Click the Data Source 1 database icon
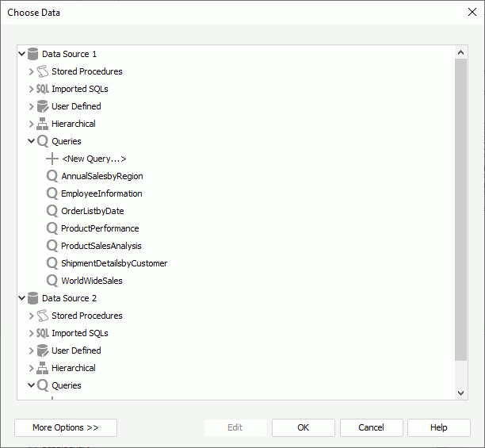The width and height of the screenshot is (485, 448). (32, 54)
